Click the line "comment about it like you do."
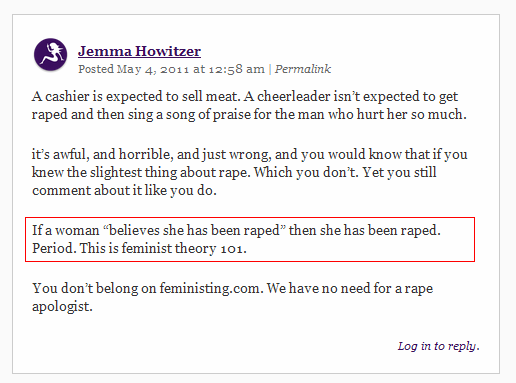This screenshot has width=516, height=383. click(x=124, y=190)
